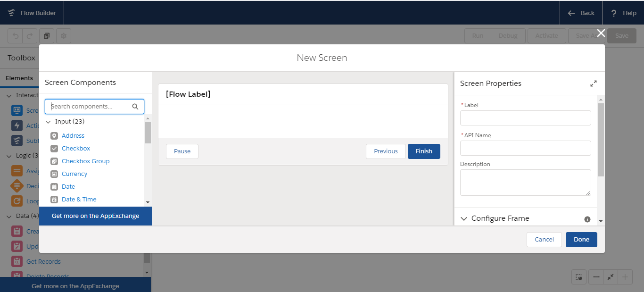Switch to the Elements tab
This screenshot has width=644, height=292.
pos(19,78)
